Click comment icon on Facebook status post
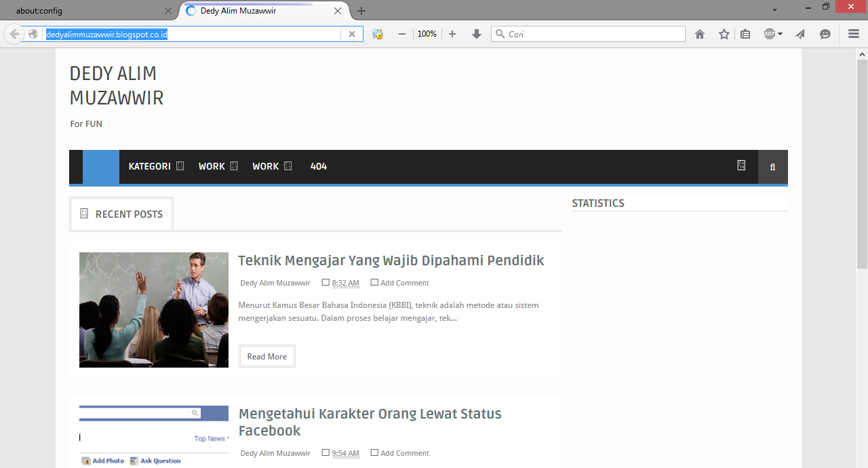Viewport: 868px width, 468px height. [x=374, y=452]
